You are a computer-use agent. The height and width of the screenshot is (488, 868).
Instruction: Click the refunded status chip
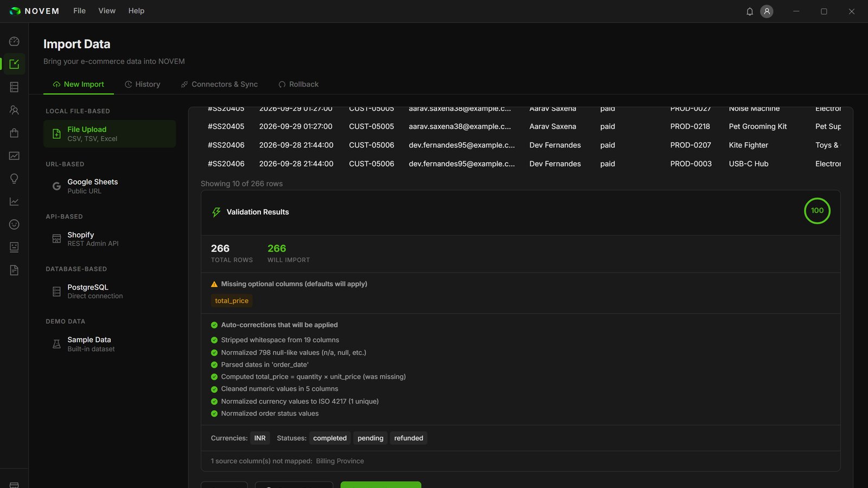click(x=409, y=438)
